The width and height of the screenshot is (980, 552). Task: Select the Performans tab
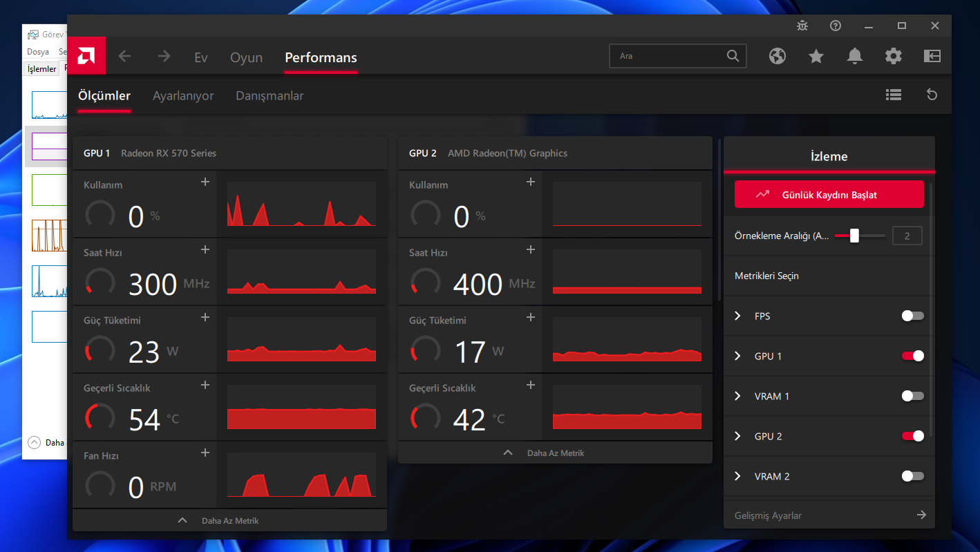(x=321, y=57)
